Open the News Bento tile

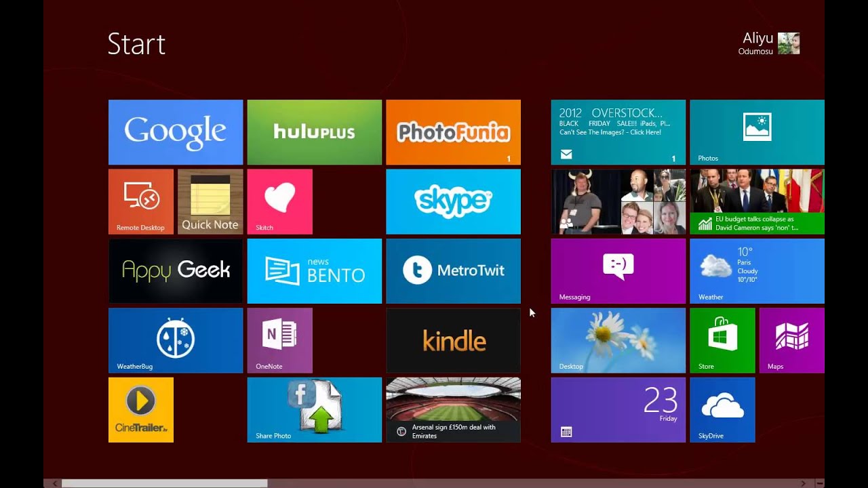[315, 271]
